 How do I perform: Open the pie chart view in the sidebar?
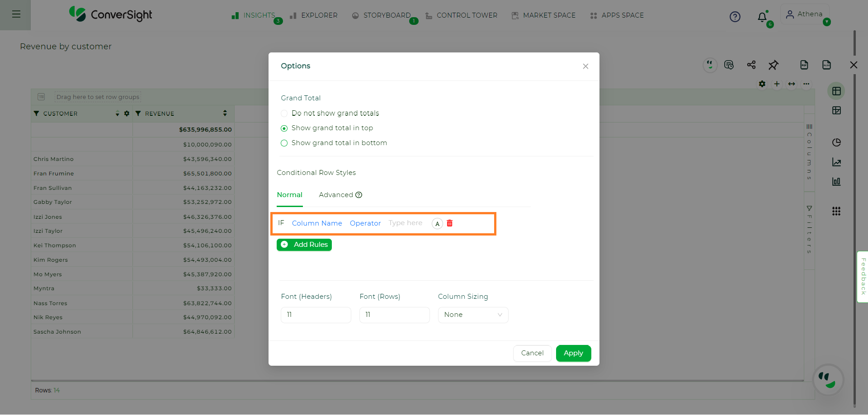(836, 142)
